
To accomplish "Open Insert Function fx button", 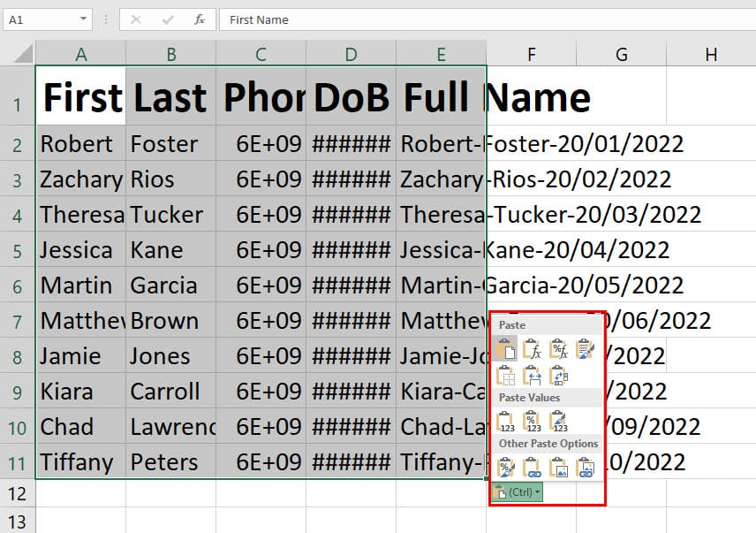I will point(199,19).
